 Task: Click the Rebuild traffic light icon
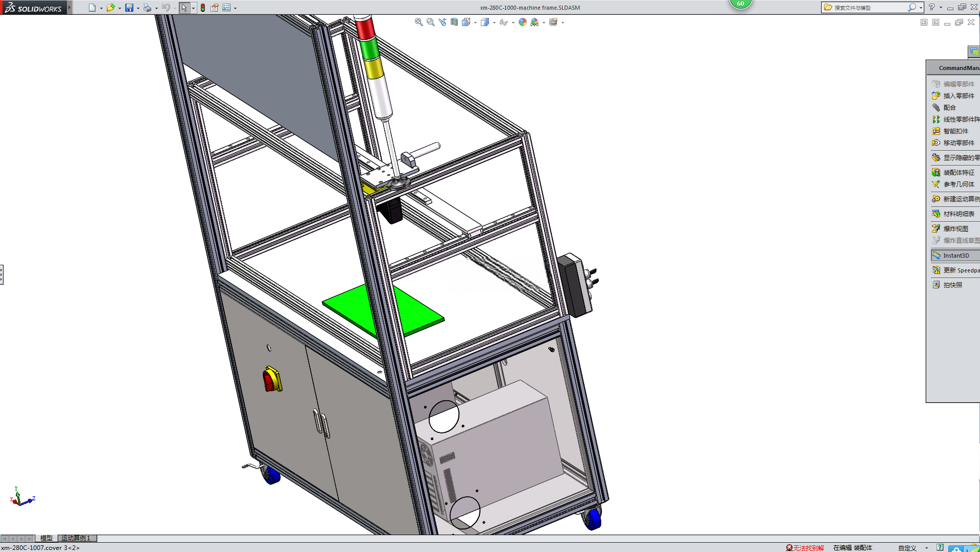pos(203,8)
